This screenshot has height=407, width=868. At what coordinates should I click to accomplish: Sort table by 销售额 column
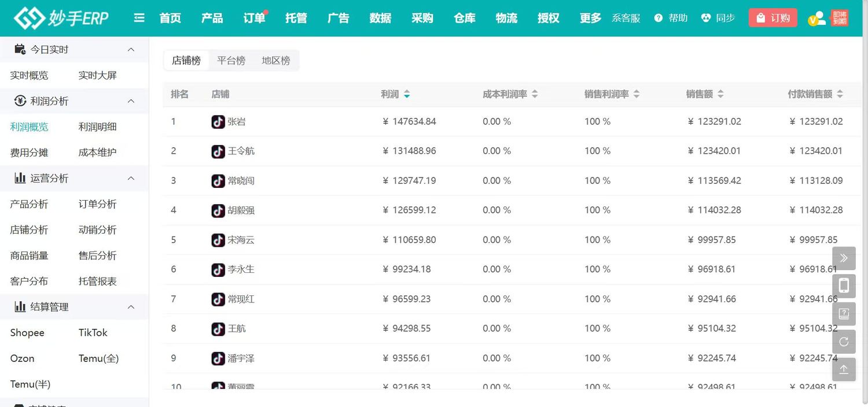click(x=720, y=94)
